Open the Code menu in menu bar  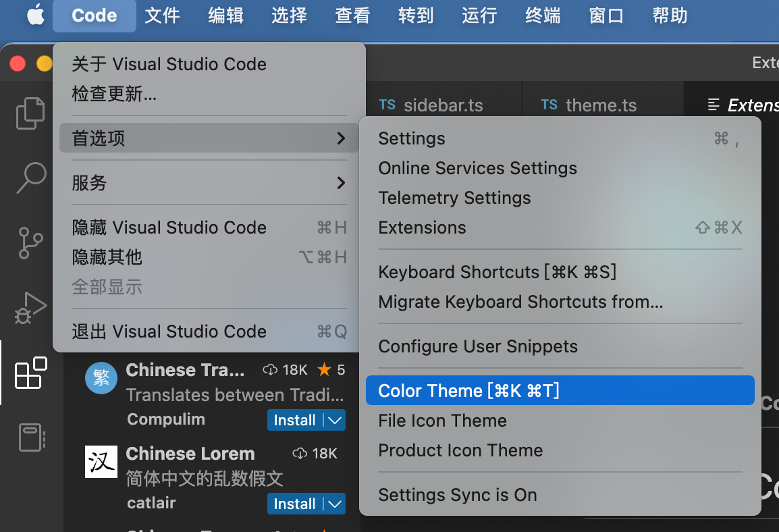[95, 16]
